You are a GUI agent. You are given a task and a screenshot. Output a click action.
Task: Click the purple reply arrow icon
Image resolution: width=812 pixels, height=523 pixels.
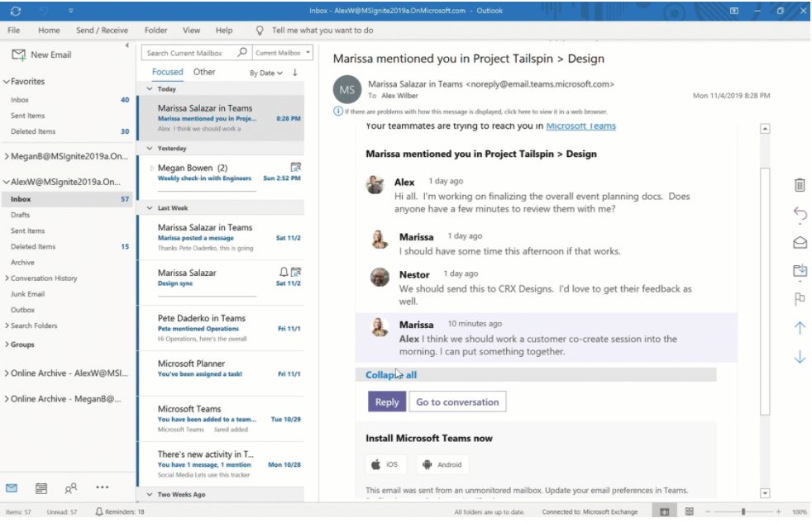(800, 215)
